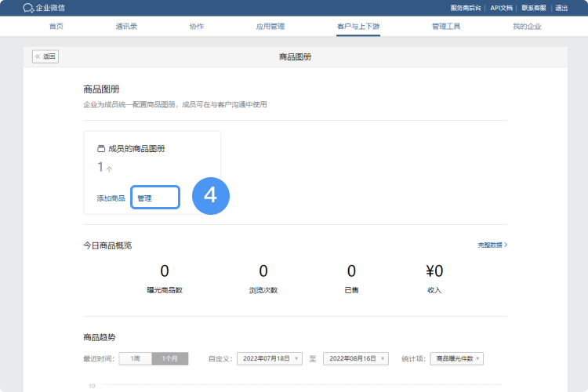This screenshot has height=392, width=588.
Task: Click the 服务商后台 link
Action: [x=466, y=7]
